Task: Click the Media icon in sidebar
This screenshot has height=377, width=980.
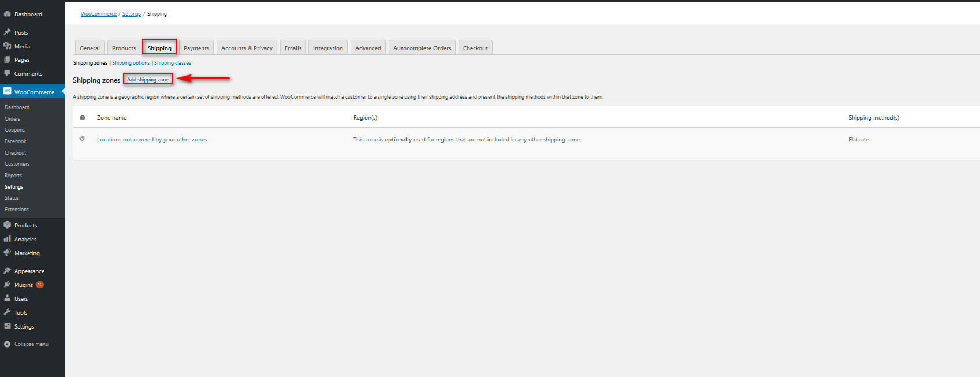Action: 8,46
